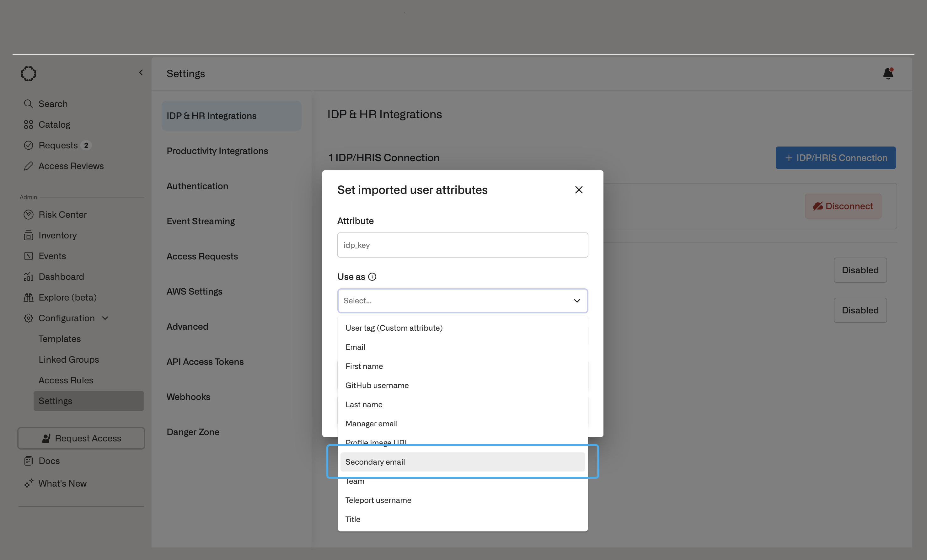Viewport: 927px width, 560px height.
Task: Click the info icon beside Use as
Action: click(372, 277)
